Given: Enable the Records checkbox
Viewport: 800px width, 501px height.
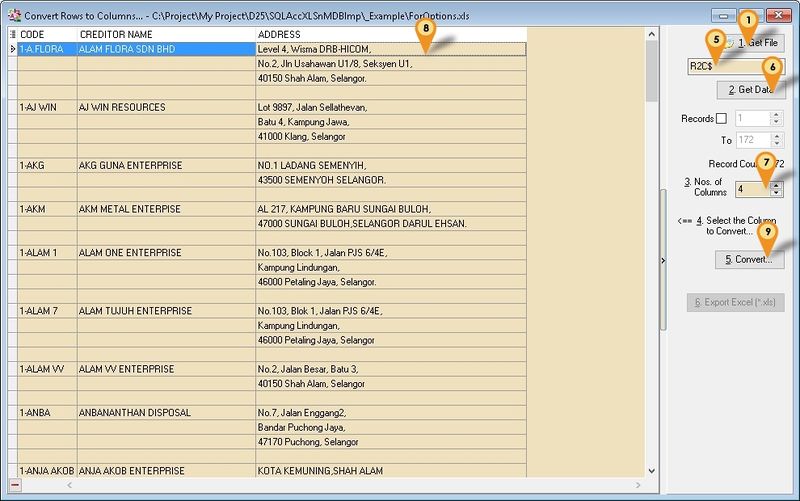Looking at the screenshot, I should click(722, 118).
